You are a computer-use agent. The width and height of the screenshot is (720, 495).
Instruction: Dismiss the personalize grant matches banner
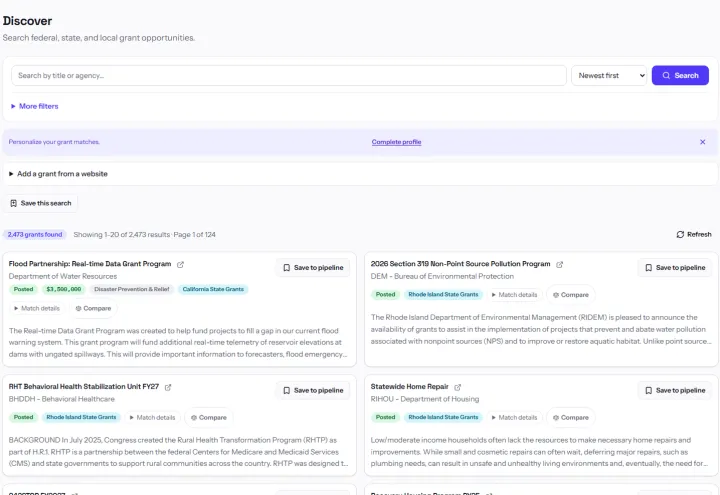pyautogui.click(x=702, y=142)
